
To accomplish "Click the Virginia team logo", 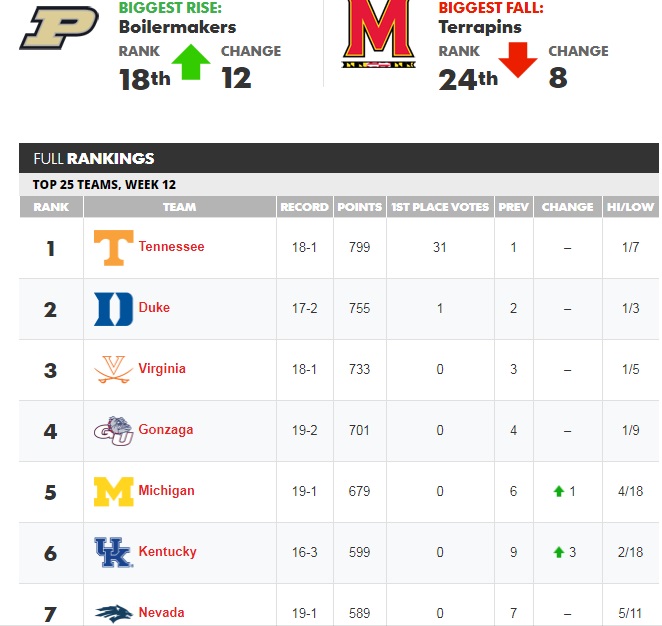I will point(114,369).
